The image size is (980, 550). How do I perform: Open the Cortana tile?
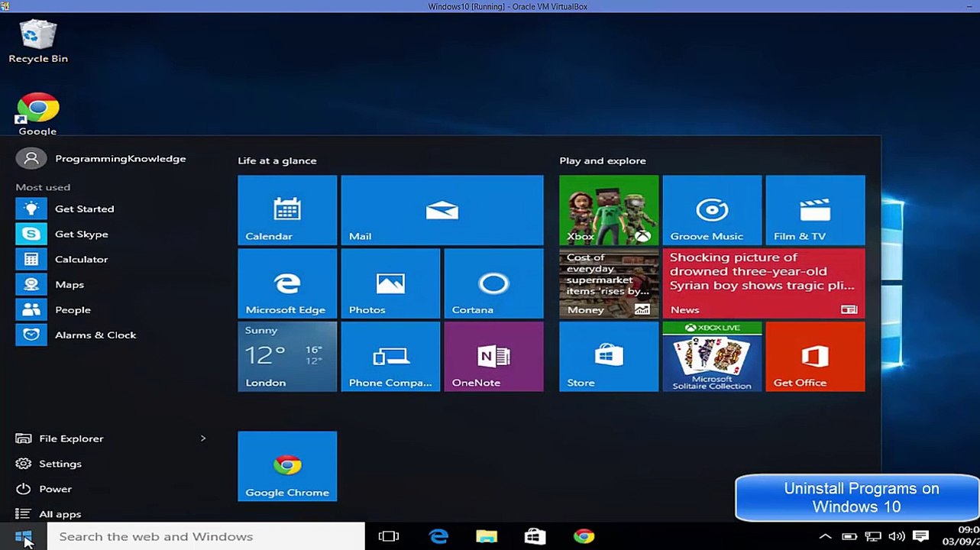[x=493, y=283]
